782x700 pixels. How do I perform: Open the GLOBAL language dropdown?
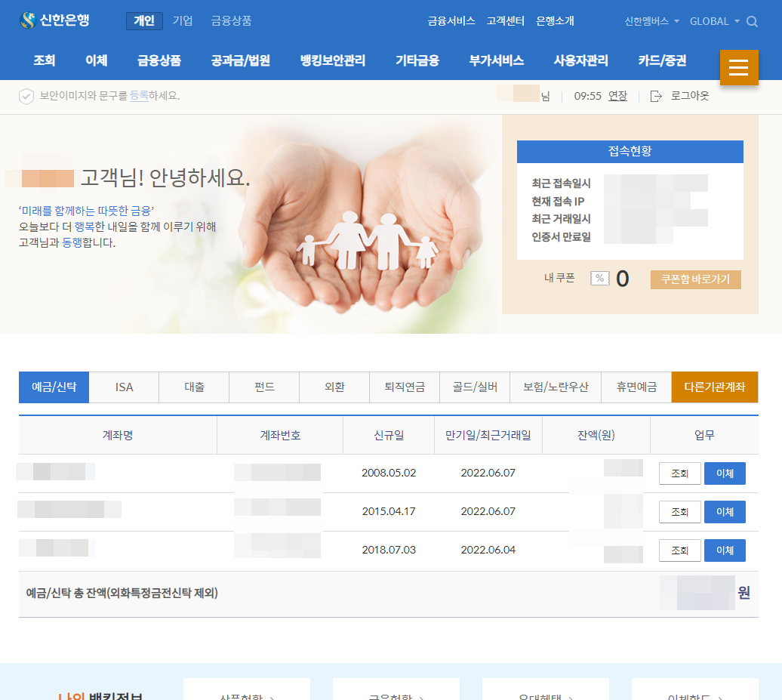pos(712,22)
